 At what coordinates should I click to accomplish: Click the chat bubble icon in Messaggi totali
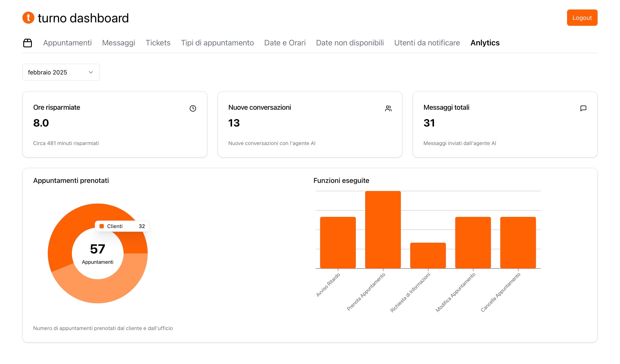(x=583, y=108)
